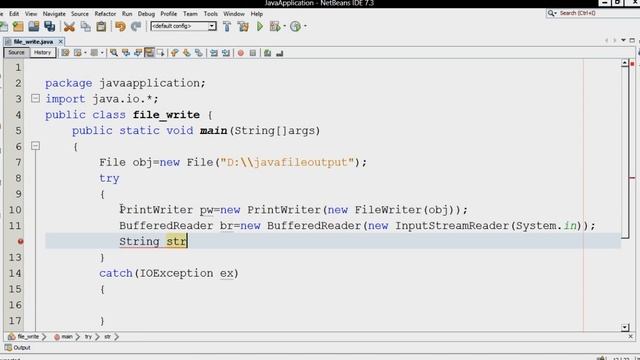640x360 pixels.
Task: Open the Debug menu
Action: [x=146, y=13]
